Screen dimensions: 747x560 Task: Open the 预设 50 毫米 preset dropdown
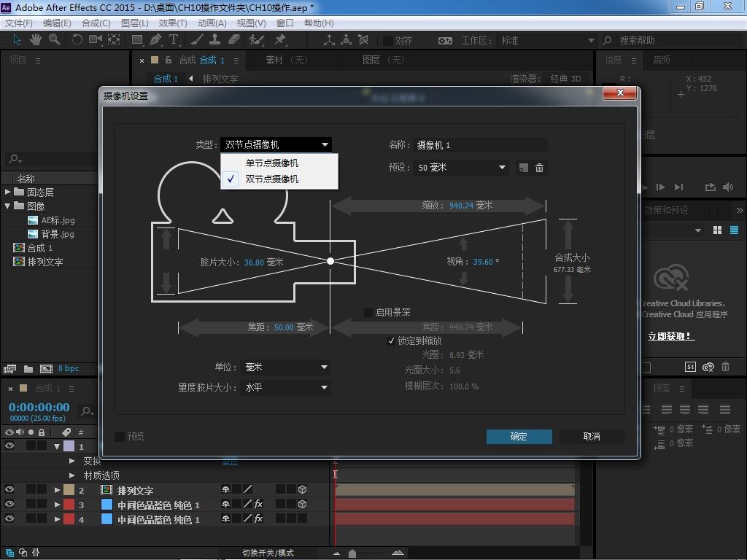pos(462,168)
